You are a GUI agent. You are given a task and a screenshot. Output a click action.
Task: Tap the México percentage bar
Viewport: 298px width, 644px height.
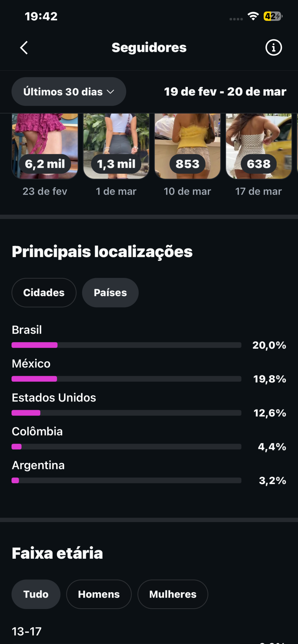point(126,379)
